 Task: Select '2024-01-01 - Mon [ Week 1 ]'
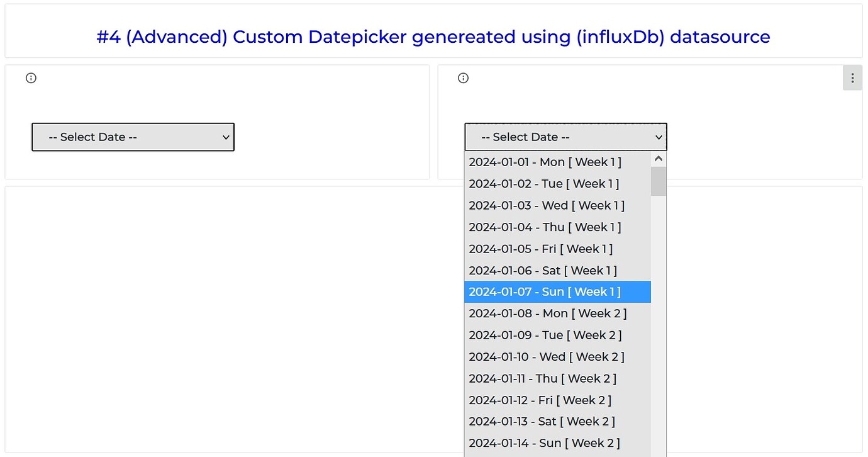pos(545,162)
